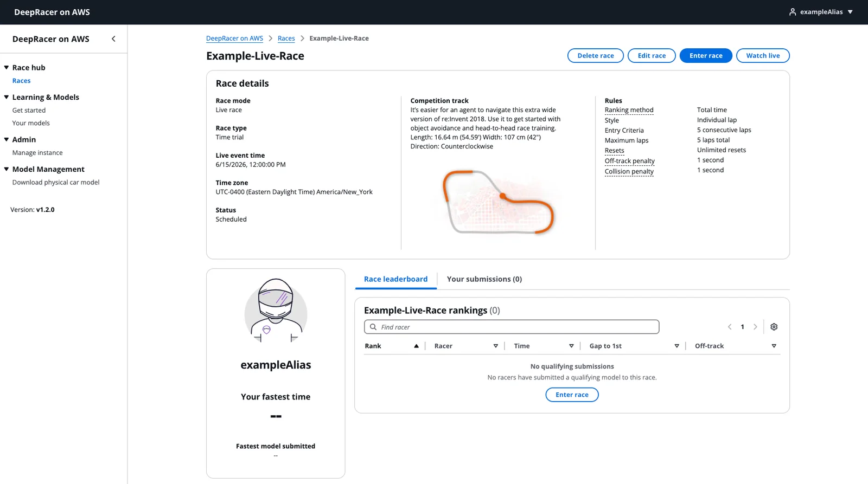Open the exampleAlias account dropdown
868x484 pixels.
[821, 12]
